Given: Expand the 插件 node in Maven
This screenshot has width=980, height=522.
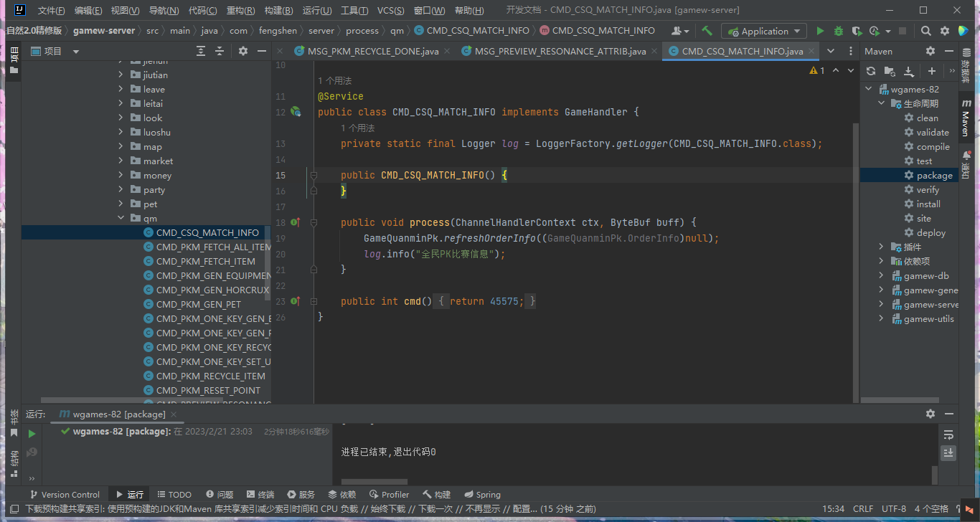Looking at the screenshot, I should [x=881, y=247].
